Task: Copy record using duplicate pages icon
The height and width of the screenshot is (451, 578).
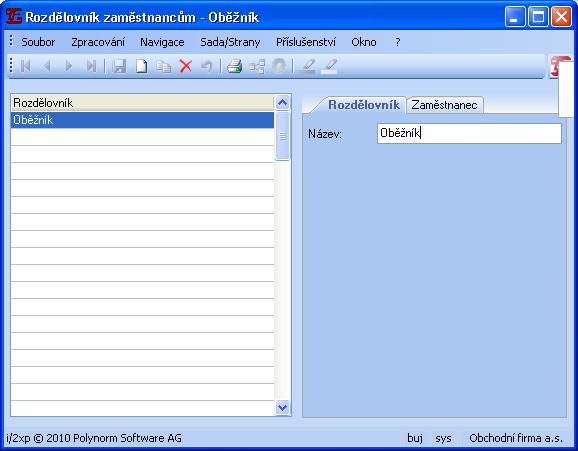Action: coord(163,67)
